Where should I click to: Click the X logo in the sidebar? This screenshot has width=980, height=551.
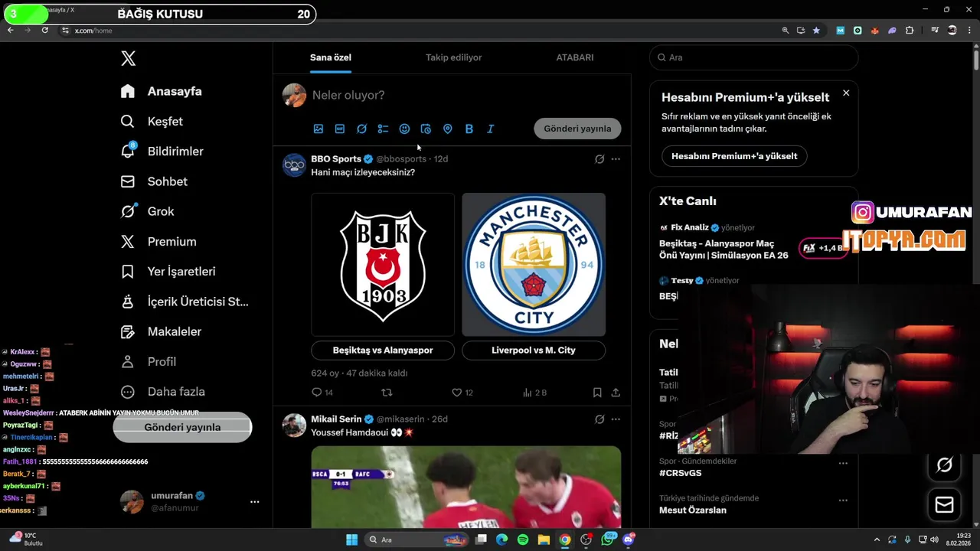pos(129,59)
